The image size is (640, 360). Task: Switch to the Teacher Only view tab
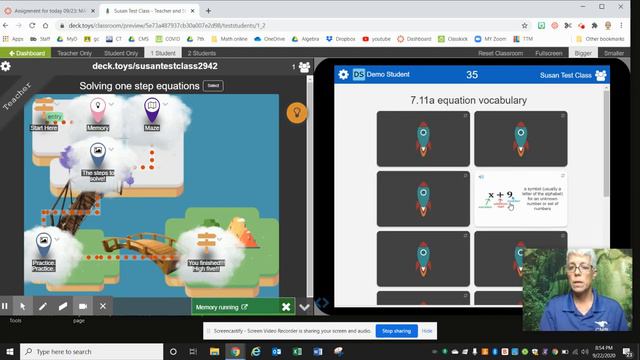[x=74, y=53]
